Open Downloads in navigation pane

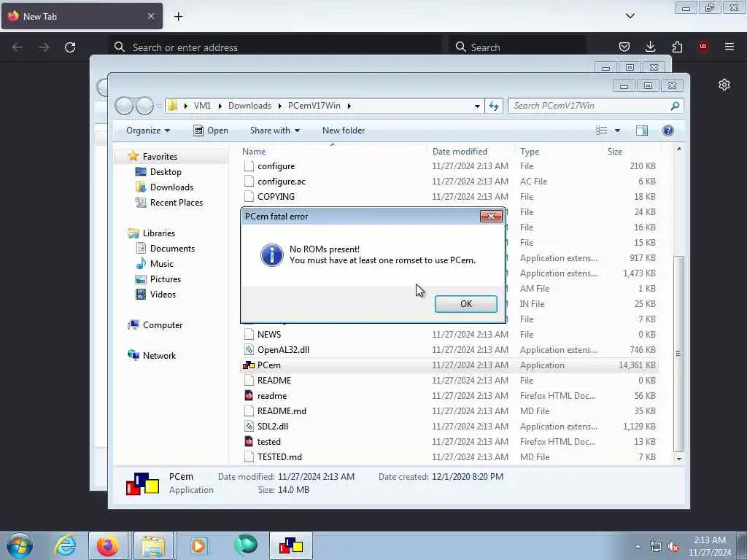point(171,187)
